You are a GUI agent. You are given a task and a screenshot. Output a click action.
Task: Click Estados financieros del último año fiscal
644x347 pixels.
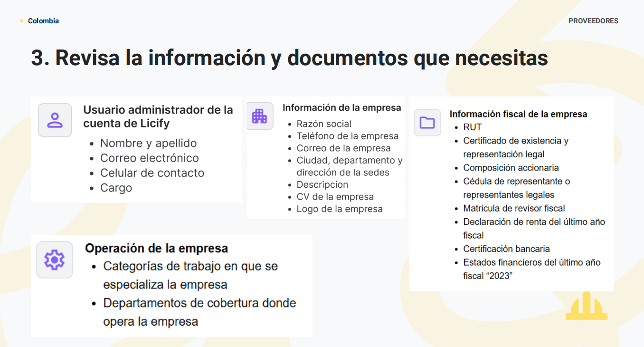click(532, 269)
